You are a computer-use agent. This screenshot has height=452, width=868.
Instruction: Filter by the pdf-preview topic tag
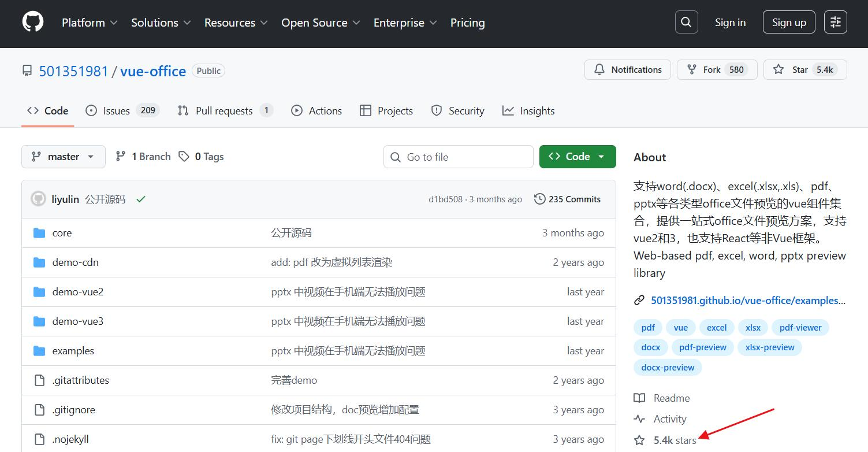pos(703,347)
